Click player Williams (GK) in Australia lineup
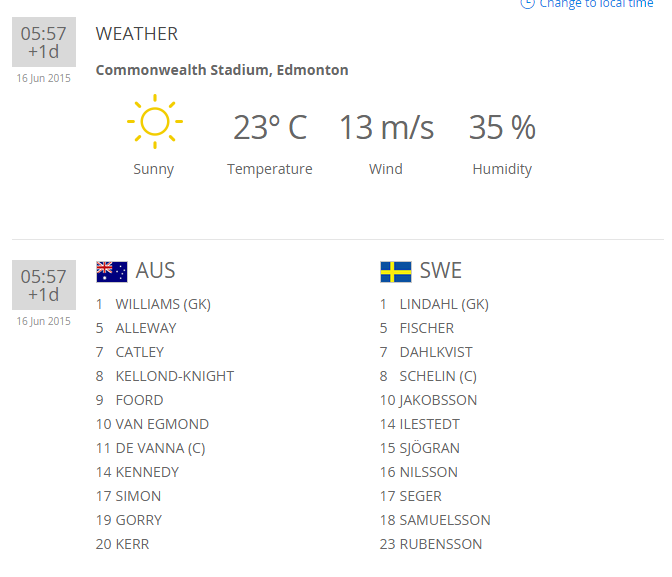The image size is (672, 577). point(163,304)
